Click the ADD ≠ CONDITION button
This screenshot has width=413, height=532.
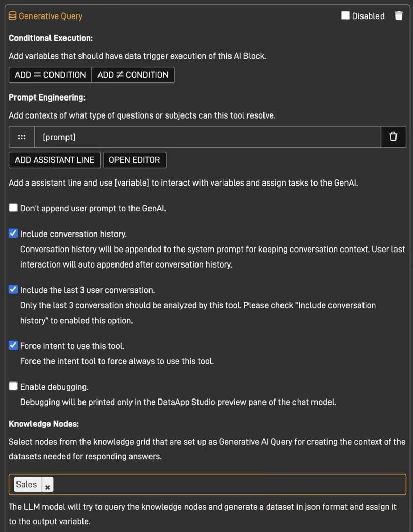(133, 75)
